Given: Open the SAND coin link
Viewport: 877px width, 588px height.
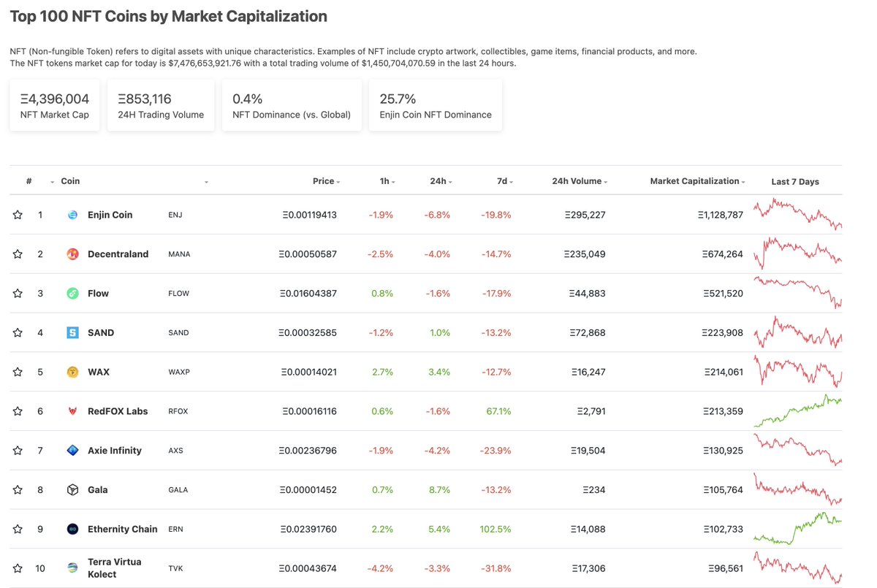Looking at the screenshot, I should point(101,332).
